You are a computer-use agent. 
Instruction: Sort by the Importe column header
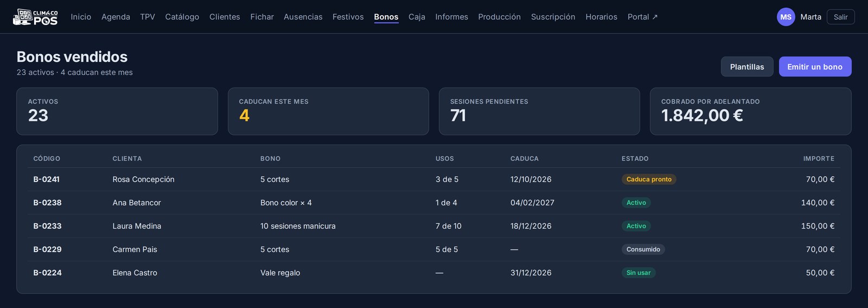pyautogui.click(x=819, y=159)
